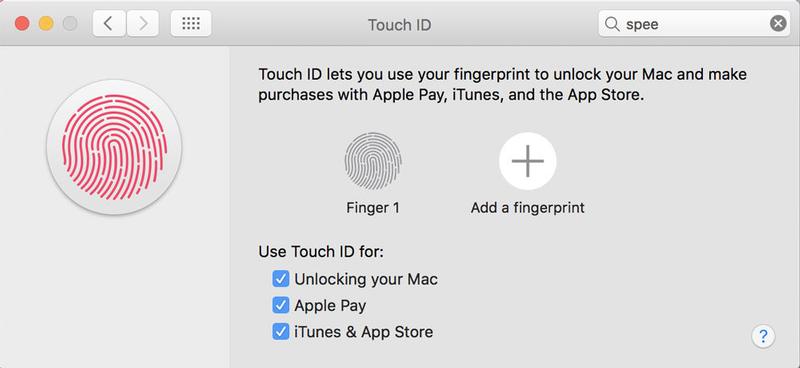Click the Finger 1 label to rename
Viewport: 800px width, 368px height.
coord(373,208)
